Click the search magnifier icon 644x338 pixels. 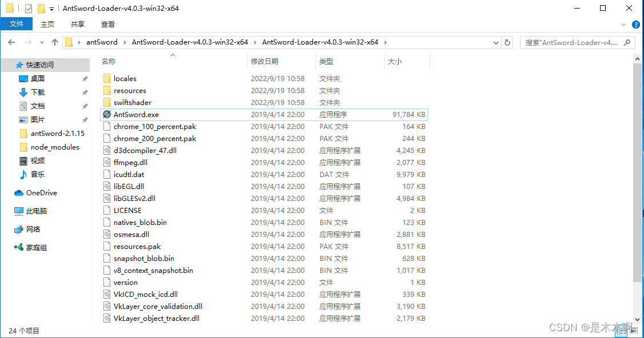[627, 42]
